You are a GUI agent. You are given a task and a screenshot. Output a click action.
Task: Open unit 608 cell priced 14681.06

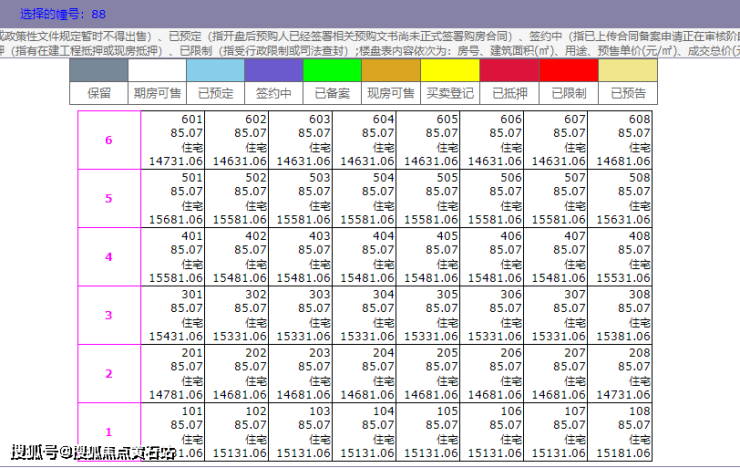point(626,140)
